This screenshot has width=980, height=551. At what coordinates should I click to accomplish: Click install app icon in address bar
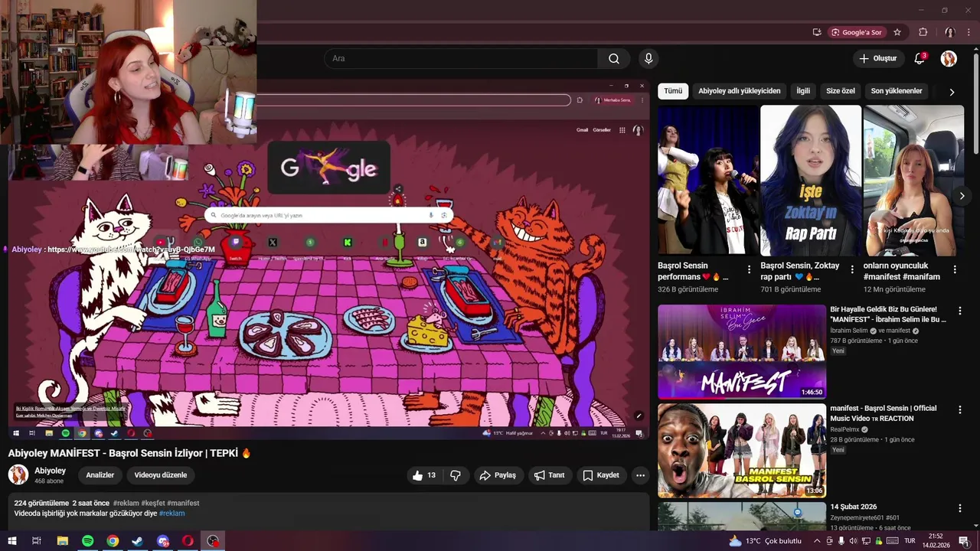tap(817, 32)
